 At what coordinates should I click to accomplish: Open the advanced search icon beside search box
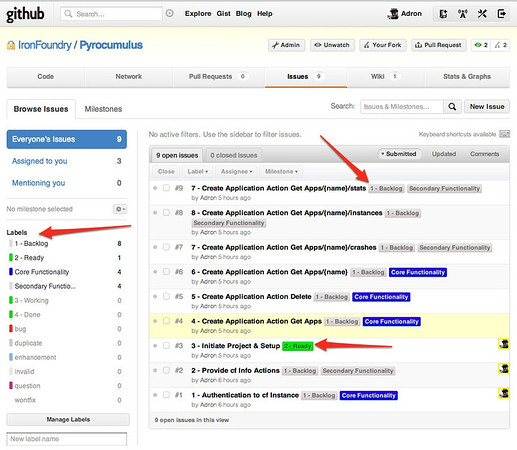point(170,13)
